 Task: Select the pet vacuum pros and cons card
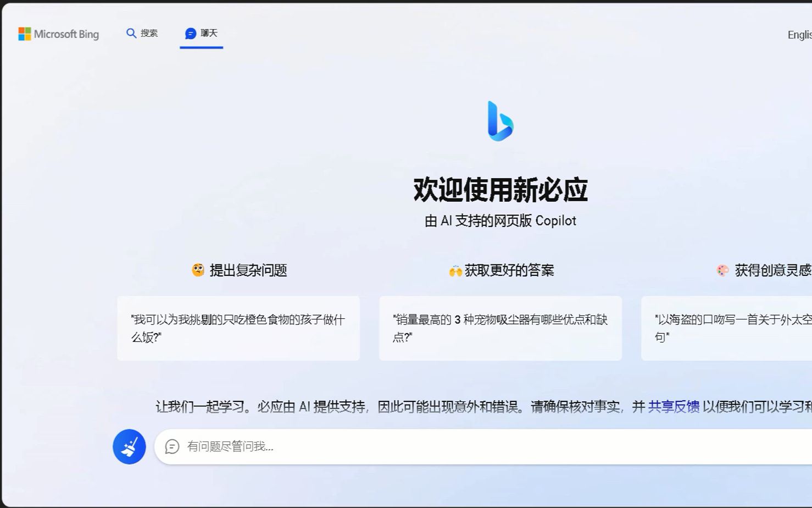click(500, 328)
